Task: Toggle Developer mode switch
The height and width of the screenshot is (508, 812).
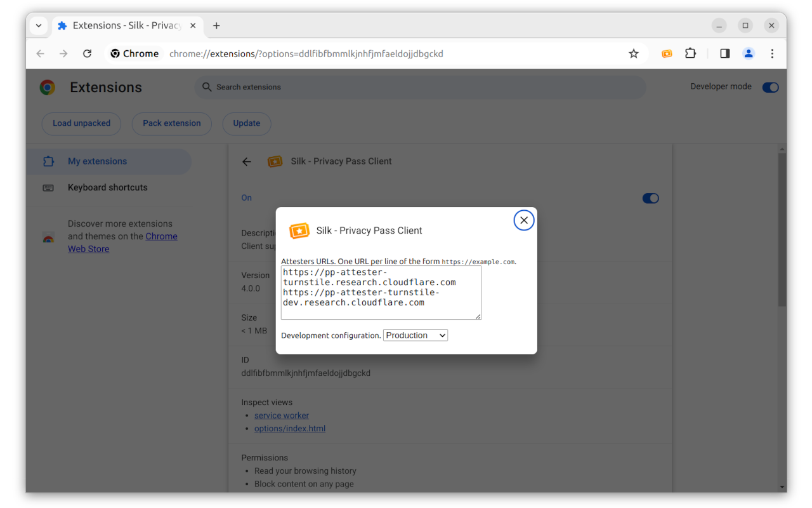Action: tap(770, 87)
